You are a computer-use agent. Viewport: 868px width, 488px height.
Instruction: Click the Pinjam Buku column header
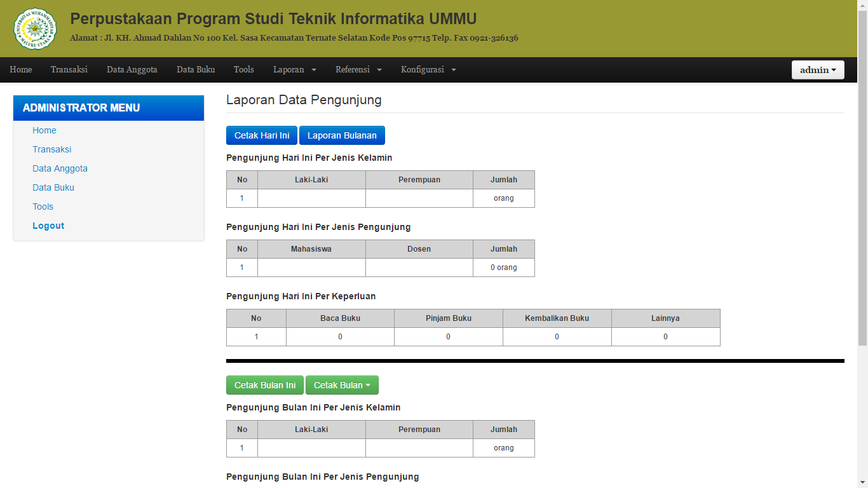(449, 318)
